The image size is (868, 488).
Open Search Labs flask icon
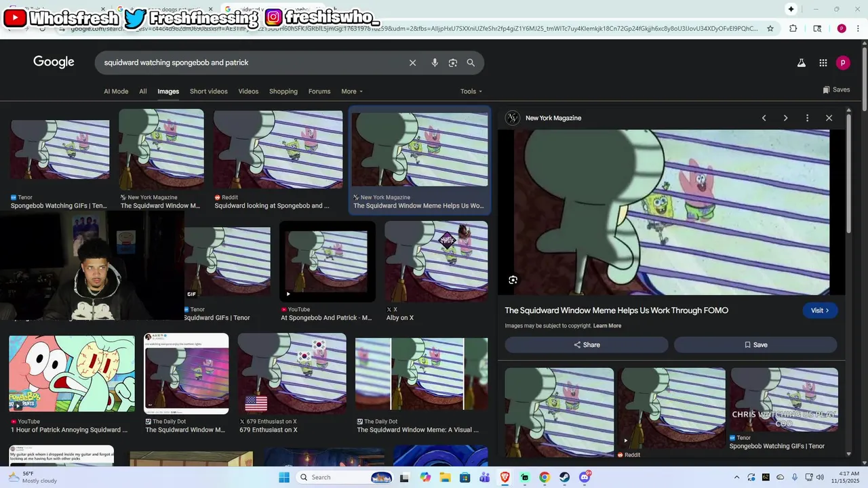tap(801, 62)
